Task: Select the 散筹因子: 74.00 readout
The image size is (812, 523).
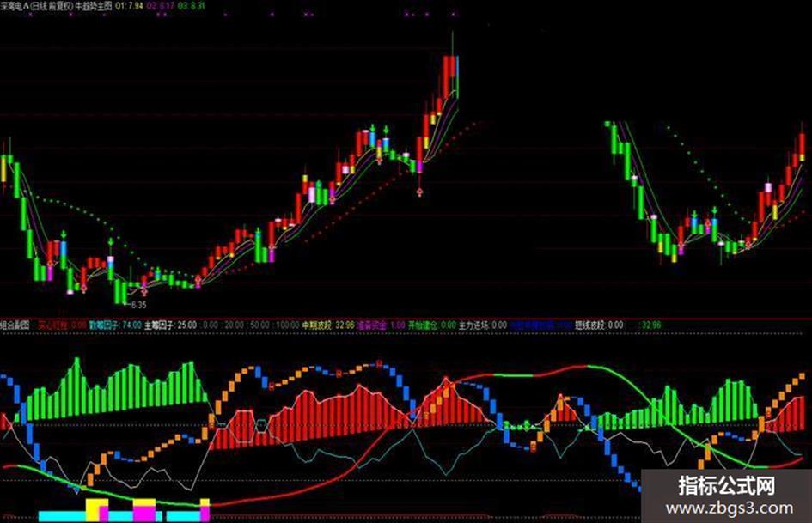Action: pyautogui.click(x=115, y=325)
